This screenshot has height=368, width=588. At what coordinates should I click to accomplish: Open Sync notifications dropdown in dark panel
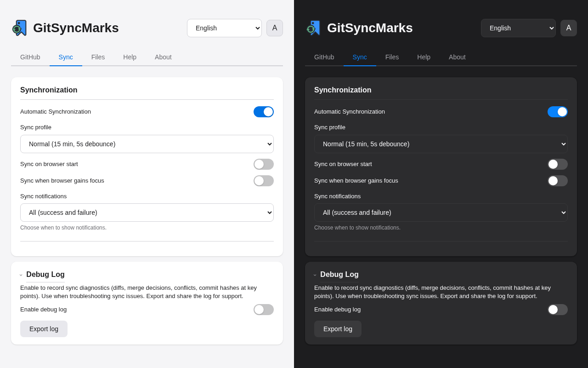[441, 213]
